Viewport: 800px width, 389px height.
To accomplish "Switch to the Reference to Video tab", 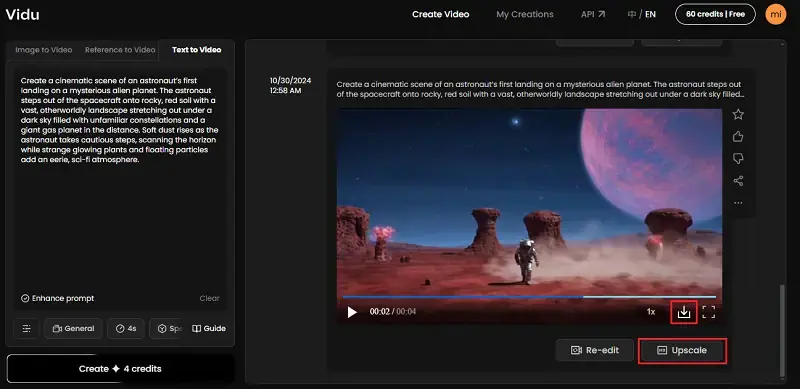I will (x=120, y=50).
